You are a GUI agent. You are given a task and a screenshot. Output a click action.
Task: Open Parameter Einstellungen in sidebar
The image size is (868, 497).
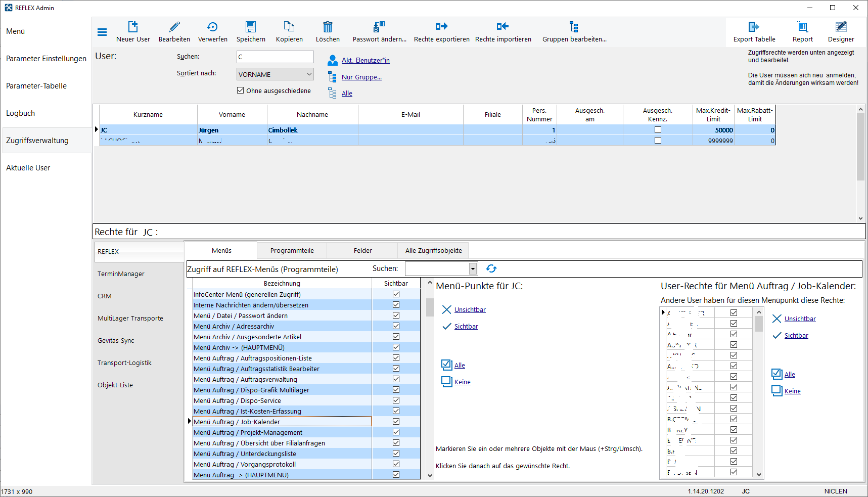46,59
